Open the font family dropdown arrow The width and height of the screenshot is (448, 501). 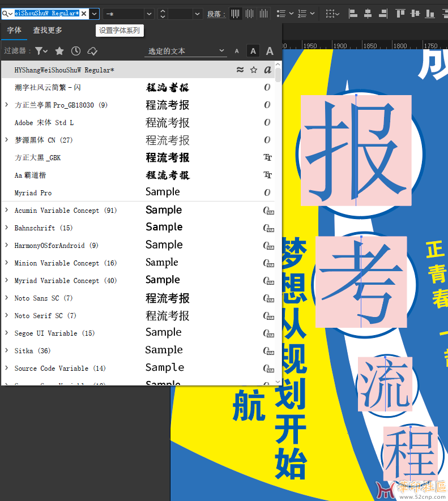tap(95, 14)
